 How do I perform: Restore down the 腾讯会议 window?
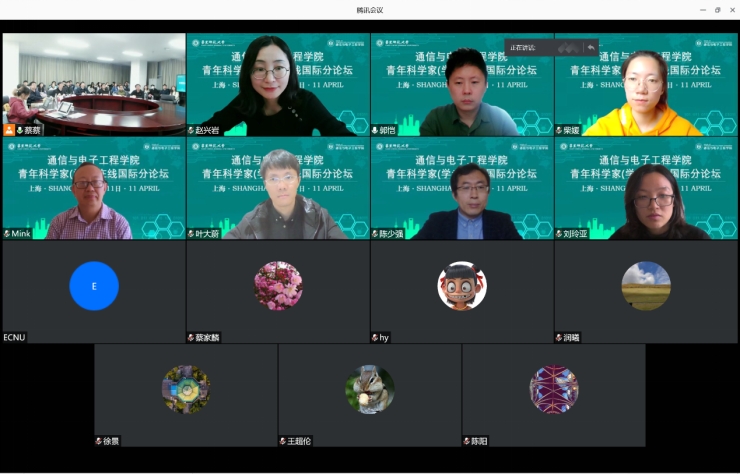(717, 10)
